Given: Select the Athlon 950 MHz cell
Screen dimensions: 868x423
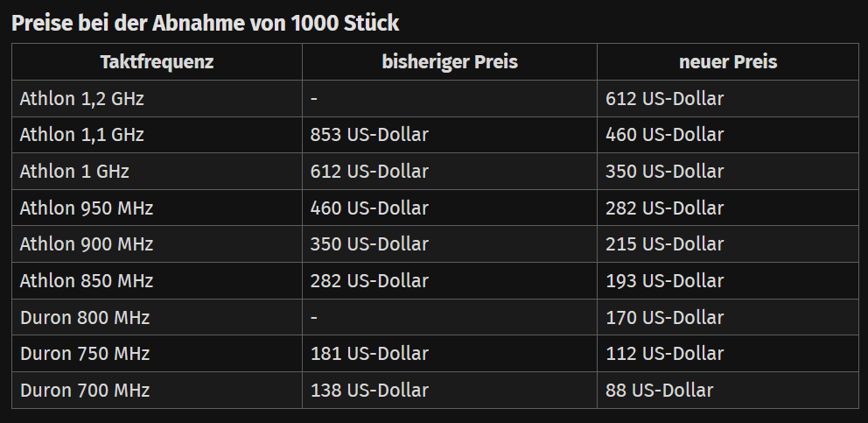Looking at the screenshot, I should pos(87,208).
